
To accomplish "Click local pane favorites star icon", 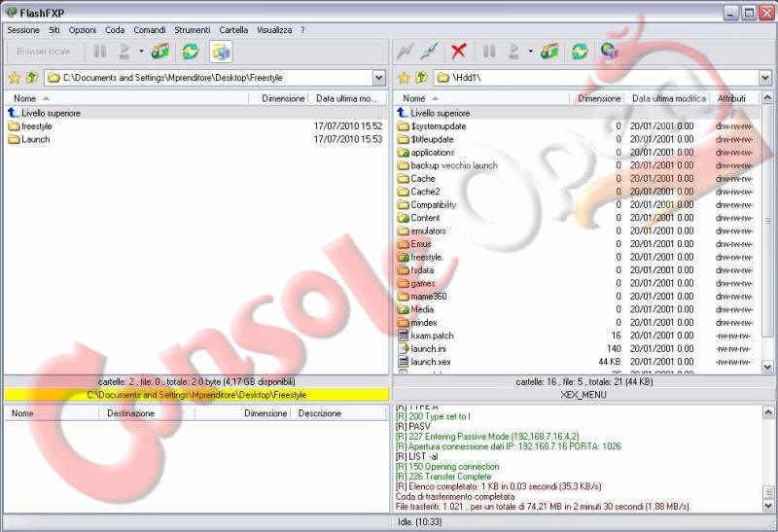I will (x=15, y=78).
